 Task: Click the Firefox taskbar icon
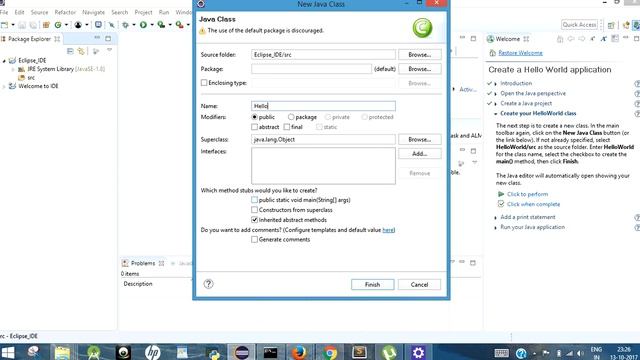tap(299, 352)
